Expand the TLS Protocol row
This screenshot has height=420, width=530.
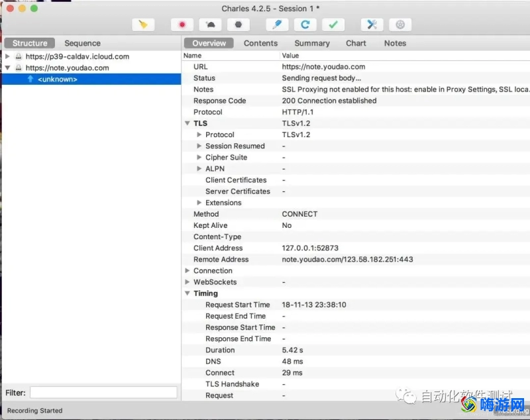[199, 134]
